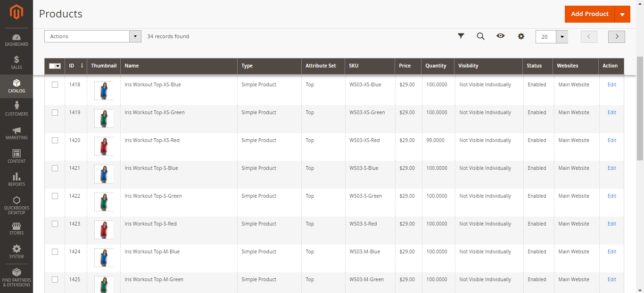Click the Add Product button

pyautogui.click(x=589, y=14)
